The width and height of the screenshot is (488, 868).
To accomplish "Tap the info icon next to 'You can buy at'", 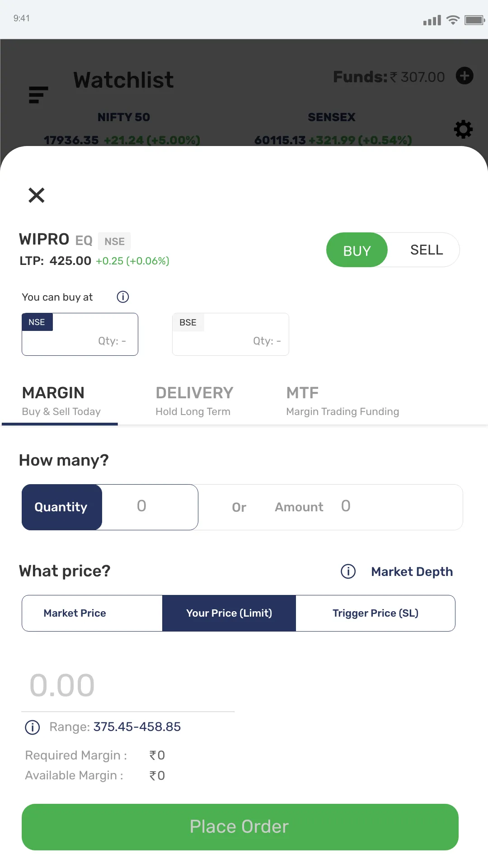I will 122,297.
